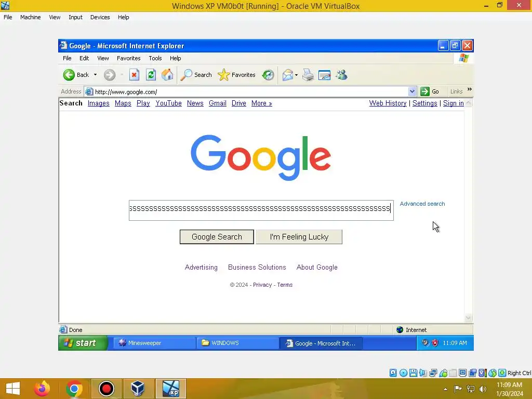This screenshot has width=532, height=399.
Task: Click host network tray icon
Action: (x=471, y=389)
